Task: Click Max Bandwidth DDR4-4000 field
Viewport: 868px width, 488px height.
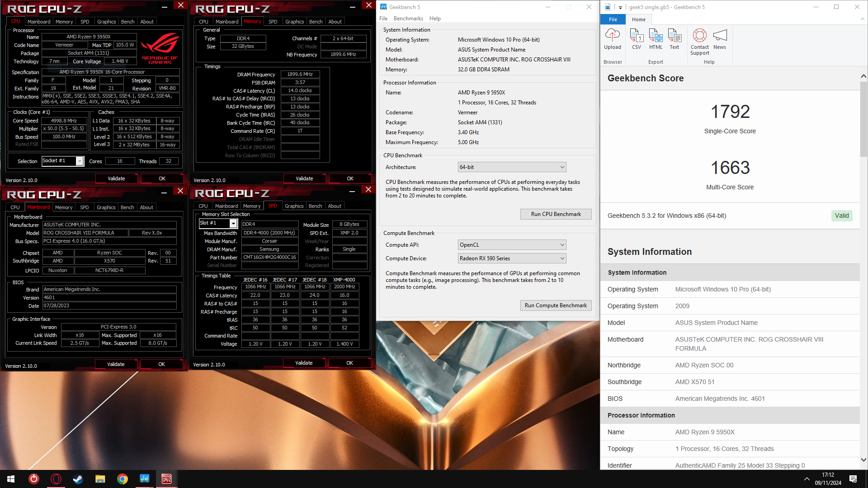Action: click(269, 233)
